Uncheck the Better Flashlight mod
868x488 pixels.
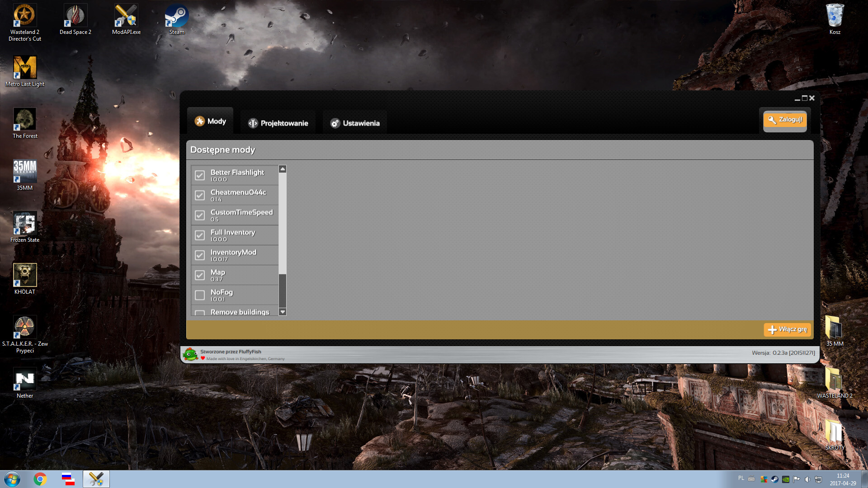point(200,175)
